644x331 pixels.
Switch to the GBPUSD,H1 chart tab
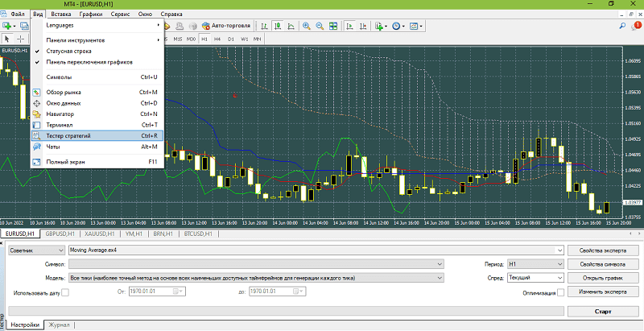coord(60,234)
